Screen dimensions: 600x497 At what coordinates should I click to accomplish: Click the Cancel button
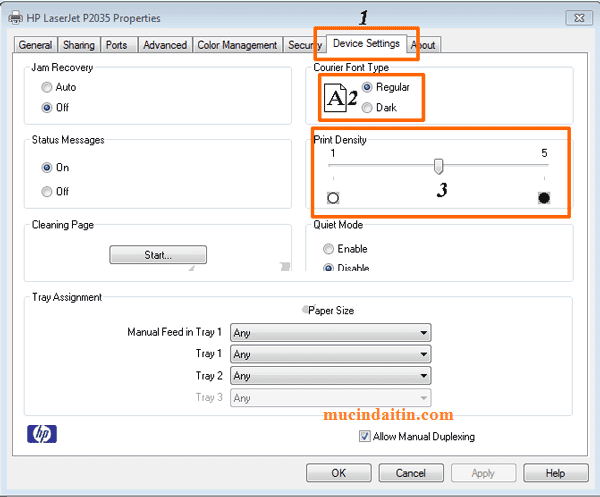click(411, 473)
